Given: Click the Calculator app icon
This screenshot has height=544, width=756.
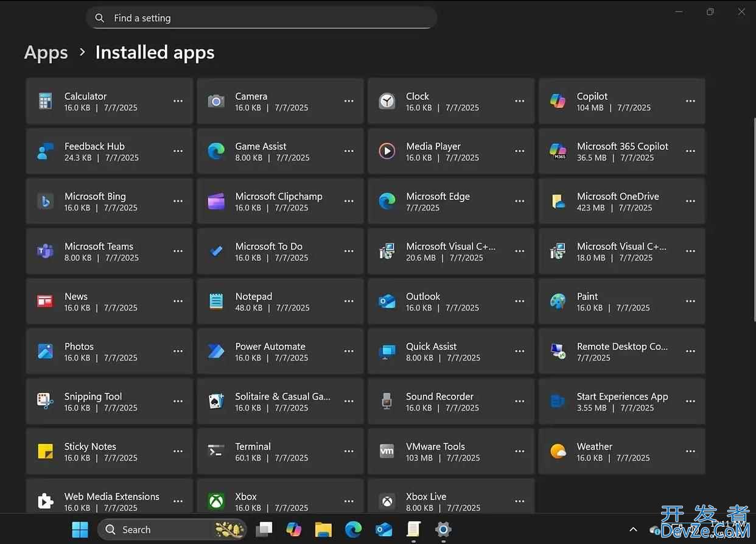Looking at the screenshot, I should click(x=45, y=101).
